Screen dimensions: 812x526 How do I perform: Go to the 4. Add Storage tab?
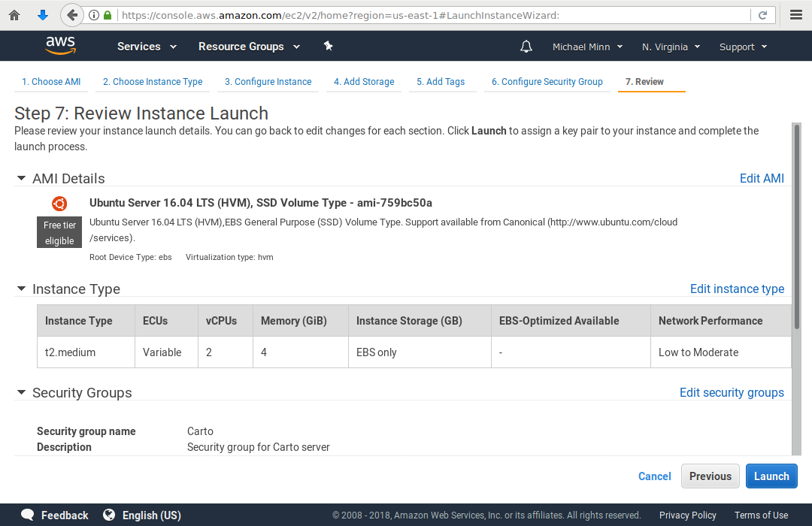point(364,82)
